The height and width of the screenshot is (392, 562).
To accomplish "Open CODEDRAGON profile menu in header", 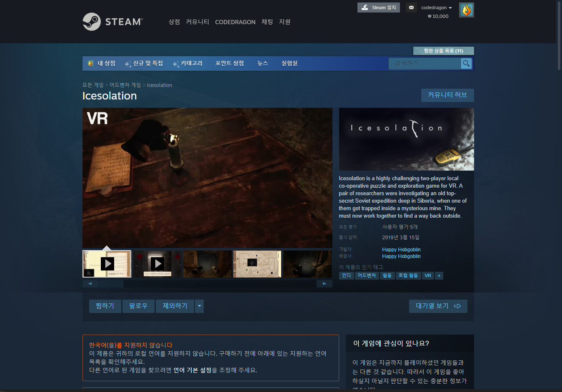I will tap(235, 22).
